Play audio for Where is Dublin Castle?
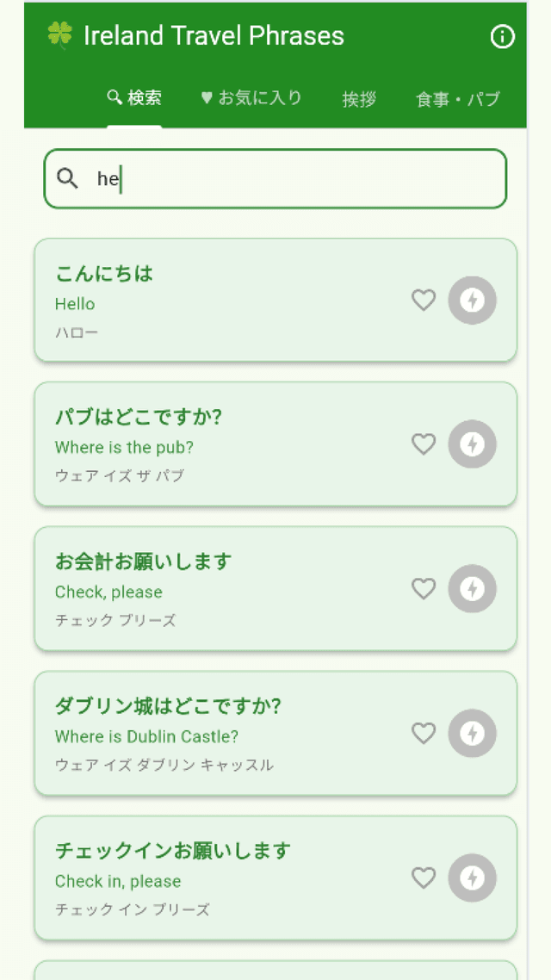551x980 pixels. coord(472,734)
